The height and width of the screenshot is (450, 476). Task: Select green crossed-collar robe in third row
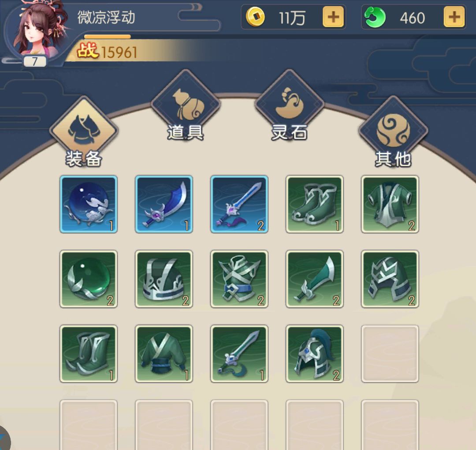164,354
